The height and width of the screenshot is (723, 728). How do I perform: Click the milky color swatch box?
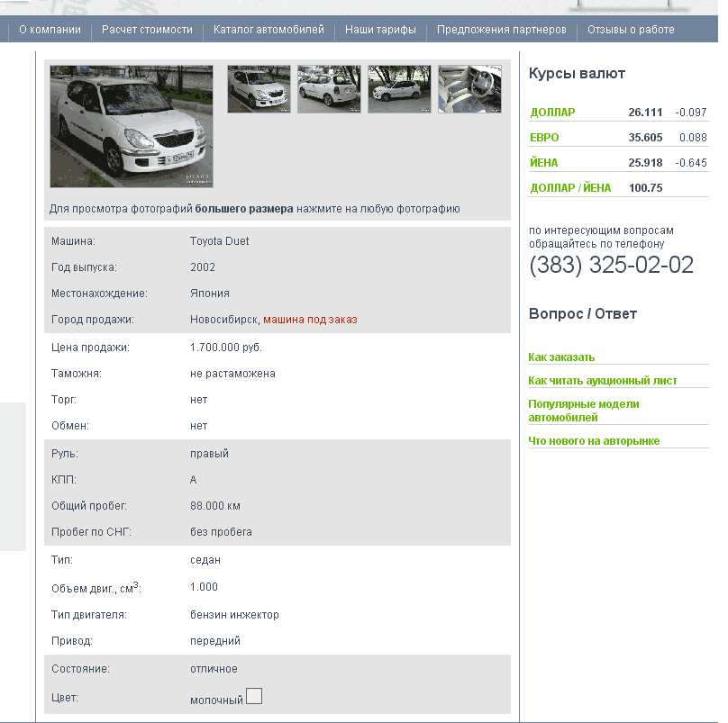click(x=254, y=696)
